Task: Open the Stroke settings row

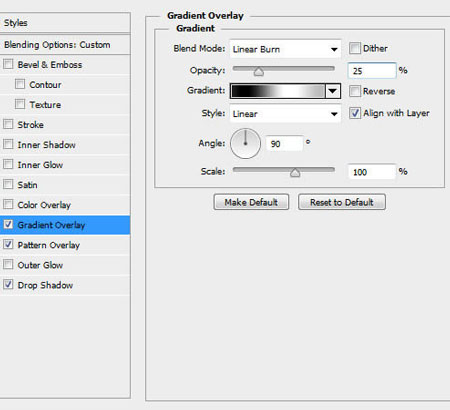Action: pyautogui.click(x=65, y=124)
